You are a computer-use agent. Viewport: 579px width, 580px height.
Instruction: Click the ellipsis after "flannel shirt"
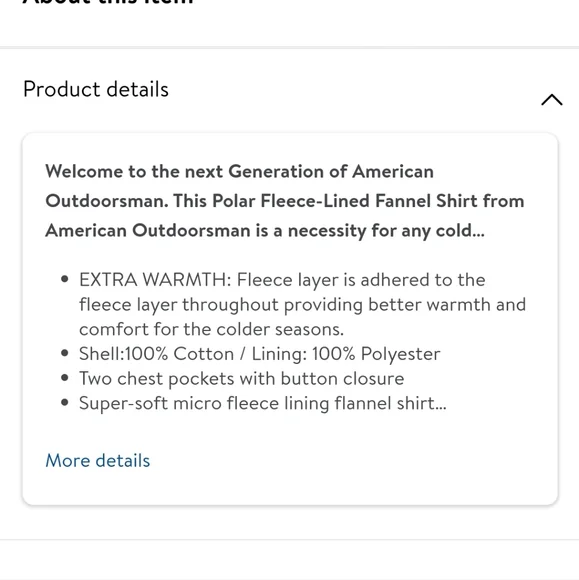click(x=440, y=407)
